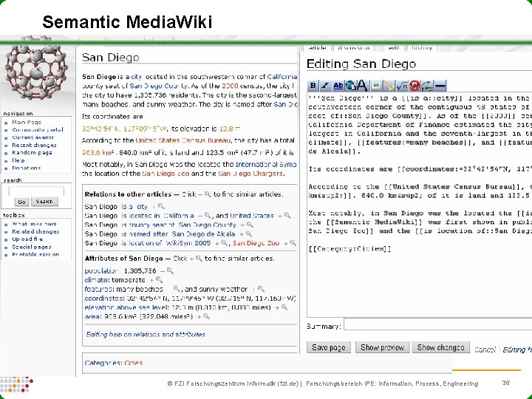532x399 pixels.
Task: Open 'What links here' in toolbox
Action: pyautogui.click(x=34, y=224)
